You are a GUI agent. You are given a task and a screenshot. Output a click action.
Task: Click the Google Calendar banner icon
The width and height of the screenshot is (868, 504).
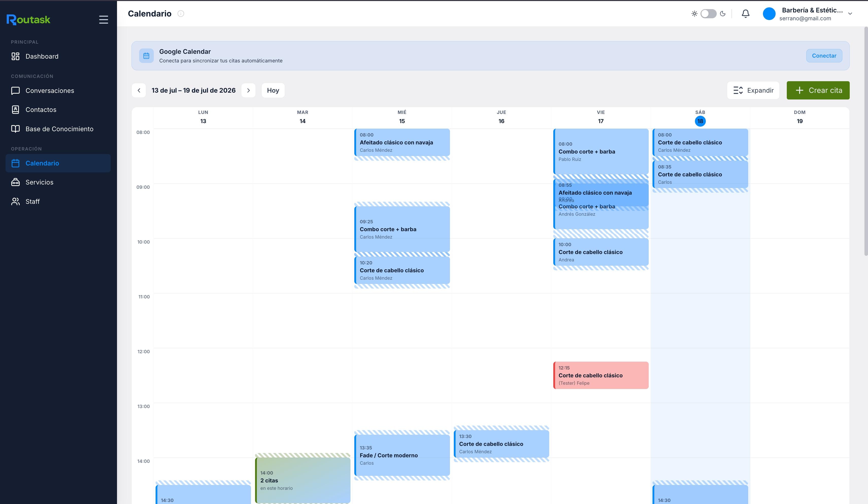146,56
